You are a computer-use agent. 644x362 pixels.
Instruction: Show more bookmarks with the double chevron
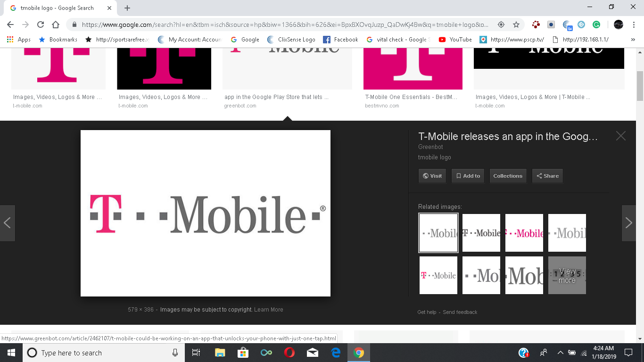coord(633,40)
